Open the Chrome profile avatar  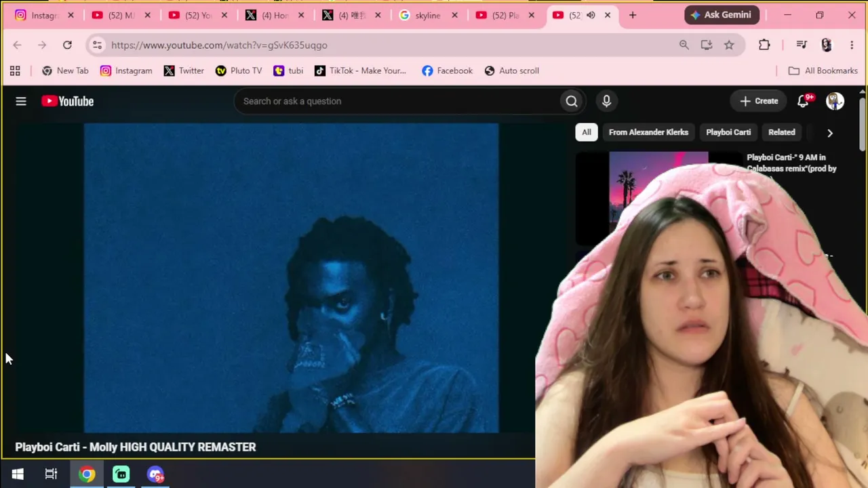point(826,45)
